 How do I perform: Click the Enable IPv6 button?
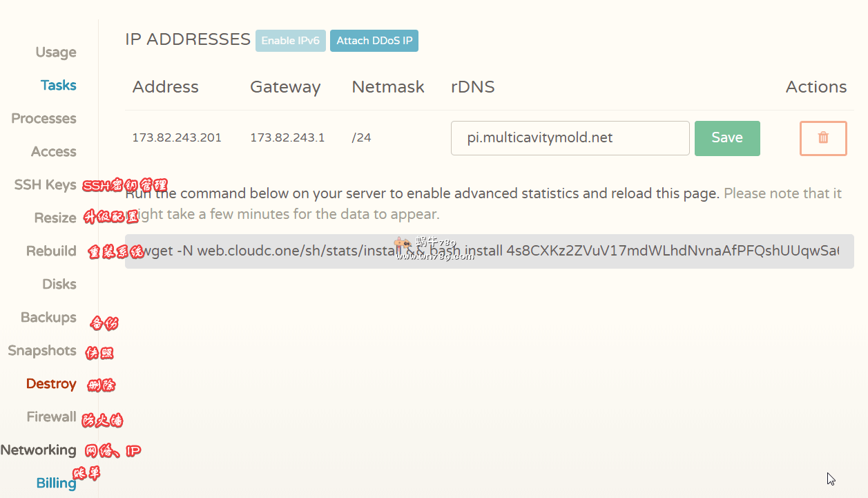click(x=290, y=41)
